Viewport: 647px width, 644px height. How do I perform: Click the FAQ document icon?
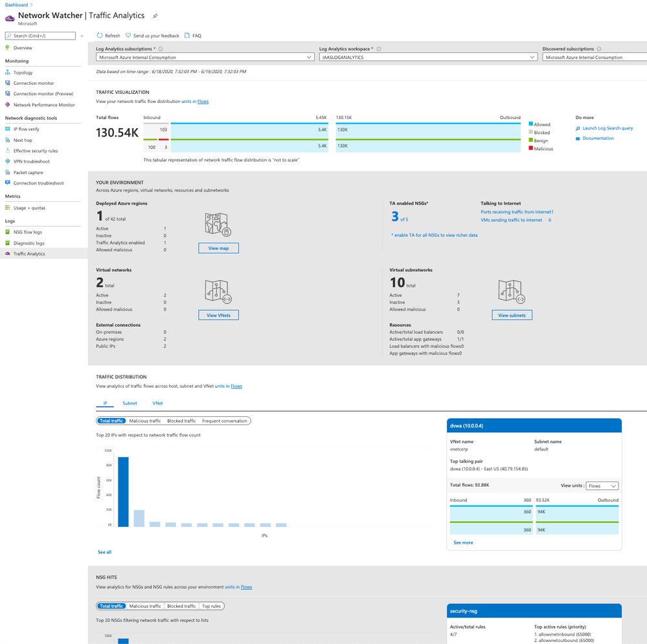coord(187,36)
